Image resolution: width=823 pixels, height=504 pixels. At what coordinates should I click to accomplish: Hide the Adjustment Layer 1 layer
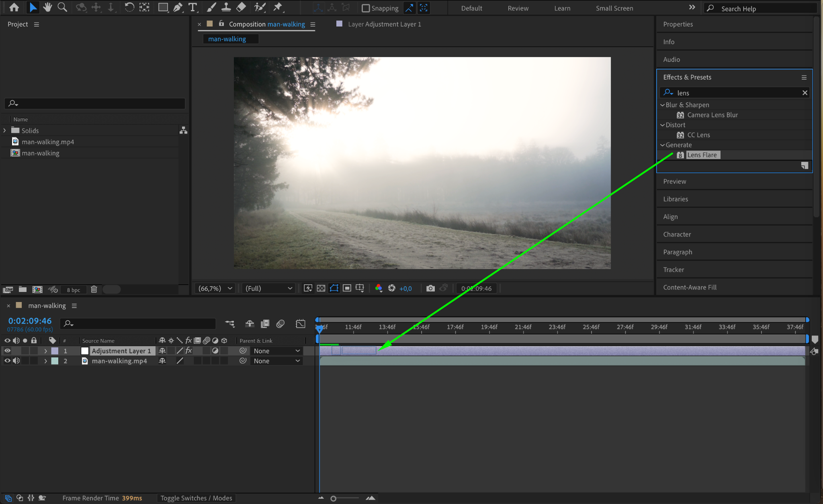coord(7,351)
